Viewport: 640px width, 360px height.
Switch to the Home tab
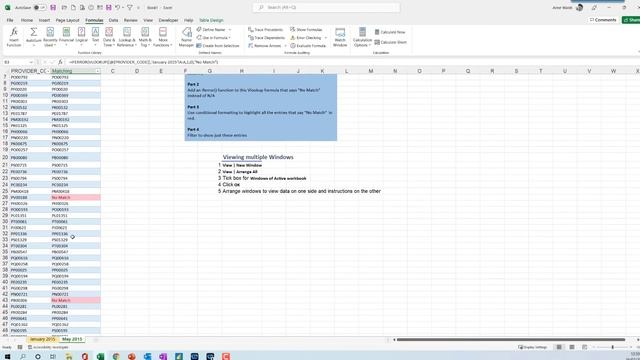(x=27, y=20)
